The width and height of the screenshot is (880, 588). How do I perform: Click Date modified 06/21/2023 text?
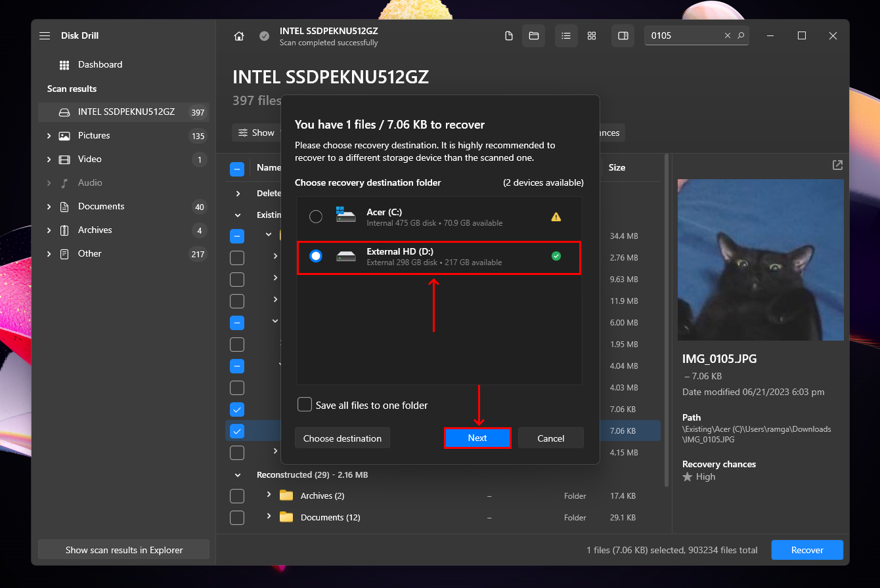pyautogui.click(x=753, y=392)
